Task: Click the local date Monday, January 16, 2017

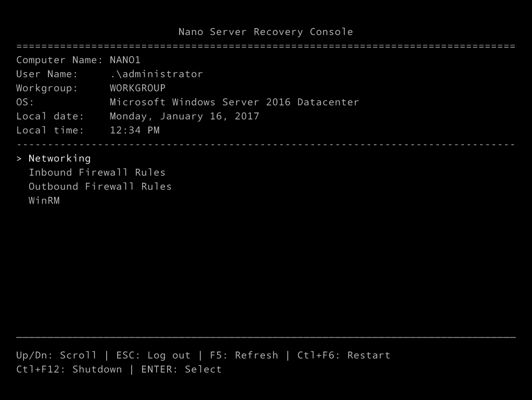Action: 184,116
